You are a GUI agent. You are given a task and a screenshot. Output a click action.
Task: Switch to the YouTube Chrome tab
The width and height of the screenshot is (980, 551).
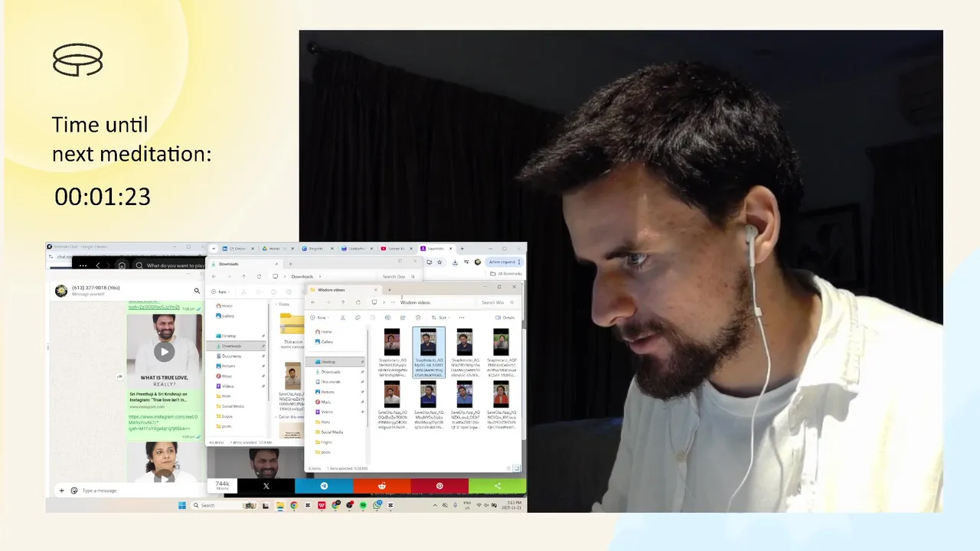click(397, 249)
